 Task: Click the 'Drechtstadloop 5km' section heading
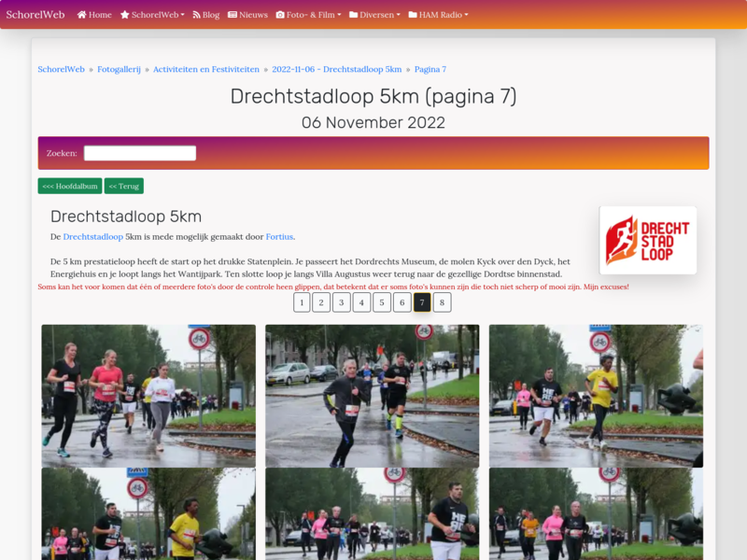[126, 217]
